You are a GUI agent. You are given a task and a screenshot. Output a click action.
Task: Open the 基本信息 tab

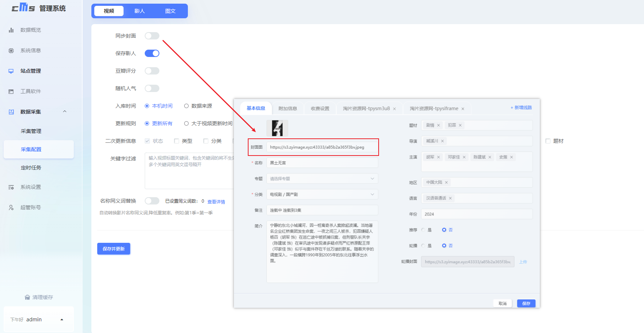pyautogui.click(x=256, y=108)
